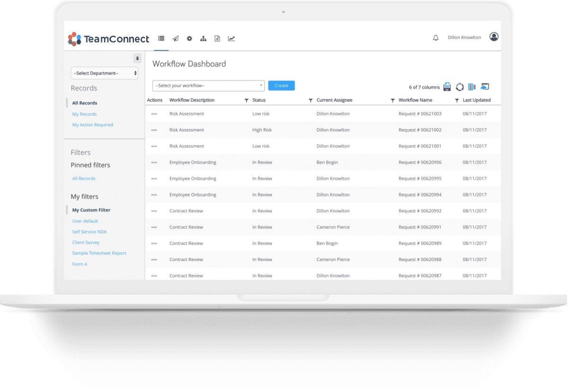Open the Select Department dropdown
Screen dimensions: 568x392
(105, 73)
